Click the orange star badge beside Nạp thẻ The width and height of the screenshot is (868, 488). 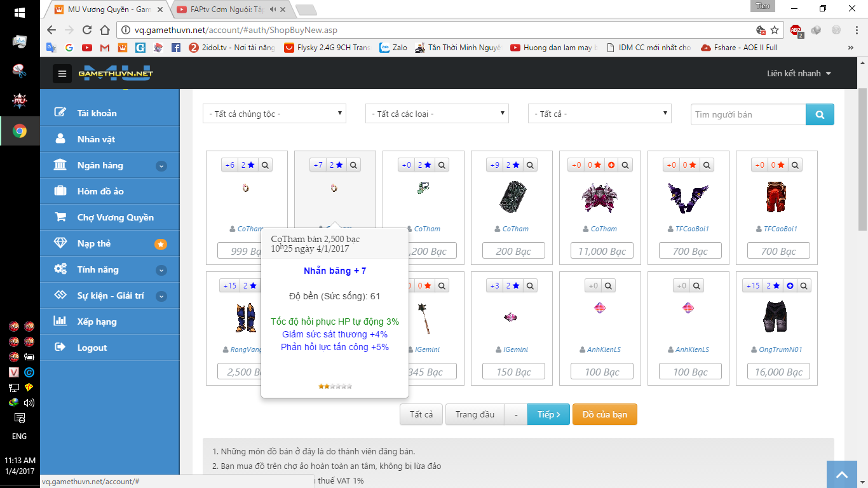pyautogui.click(x=161, y=244)
